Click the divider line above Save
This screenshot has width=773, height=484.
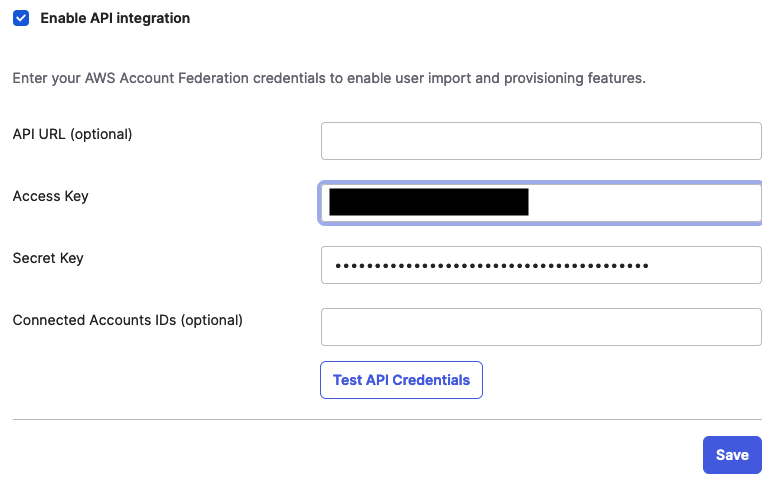pyautogui.click(x=386, y=419)
